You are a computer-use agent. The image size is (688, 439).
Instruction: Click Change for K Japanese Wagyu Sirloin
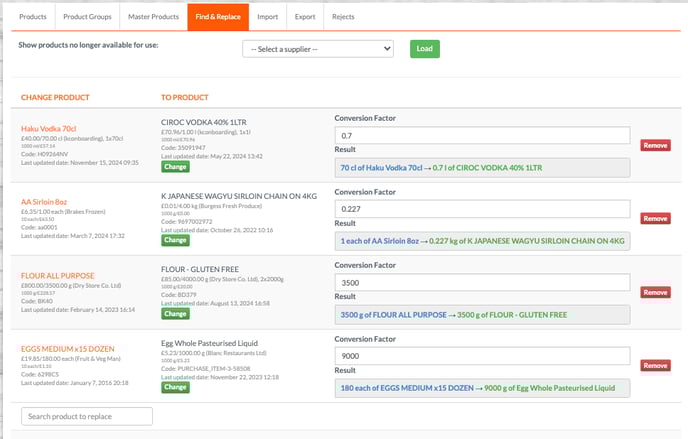[175, 240]
